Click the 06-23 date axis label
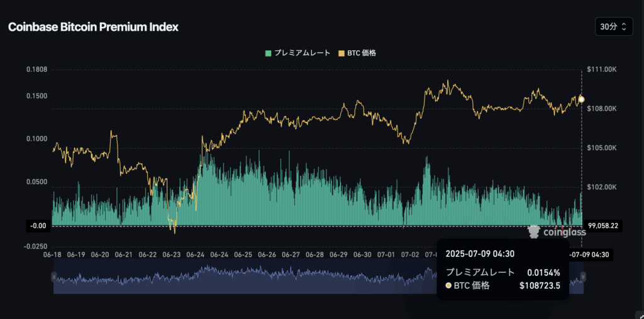 coord(171,254)
